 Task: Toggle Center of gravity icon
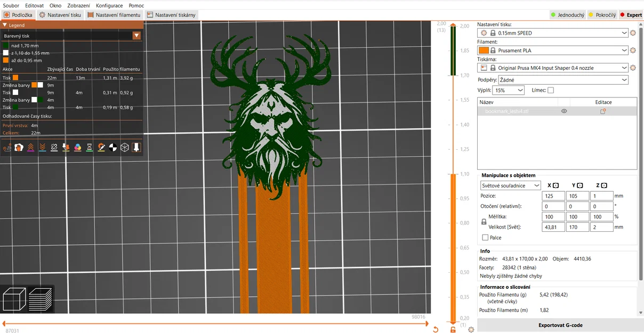[112, 147]
